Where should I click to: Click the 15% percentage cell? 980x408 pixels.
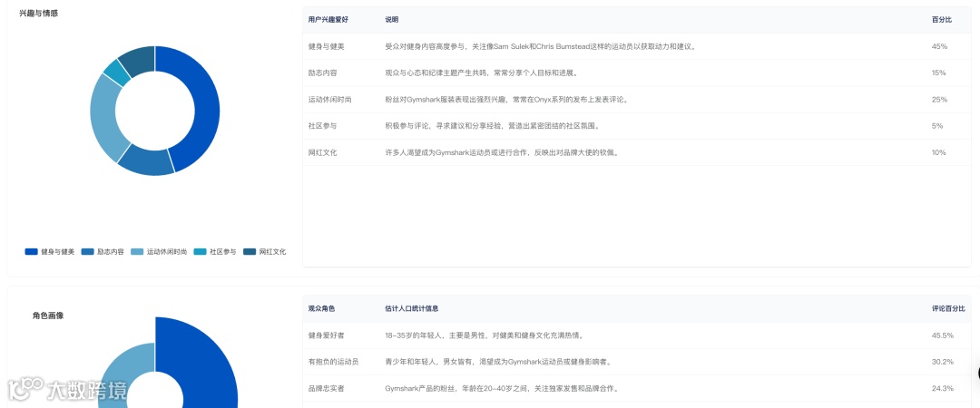click(x=939, y=73)
